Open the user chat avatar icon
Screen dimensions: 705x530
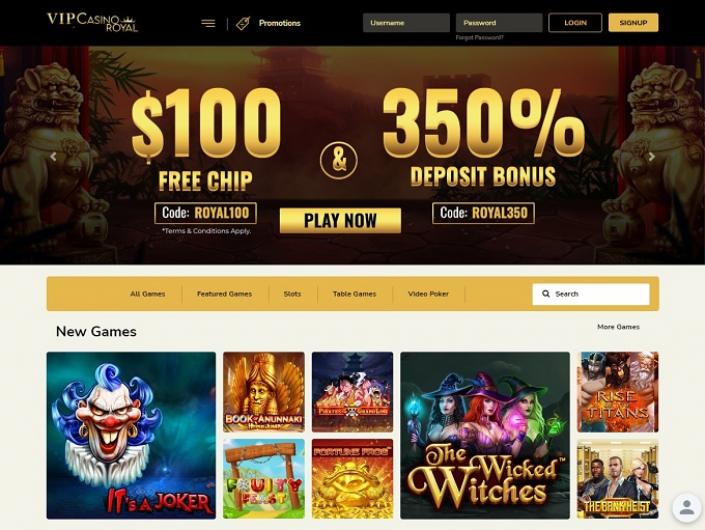point(687,508)
